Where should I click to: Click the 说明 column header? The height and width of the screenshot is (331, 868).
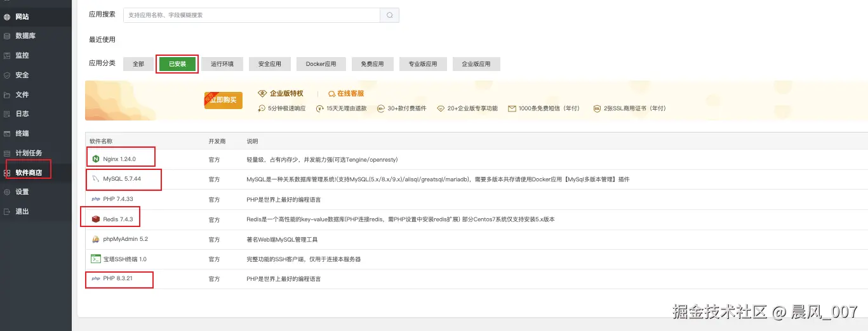pos(252,141)
